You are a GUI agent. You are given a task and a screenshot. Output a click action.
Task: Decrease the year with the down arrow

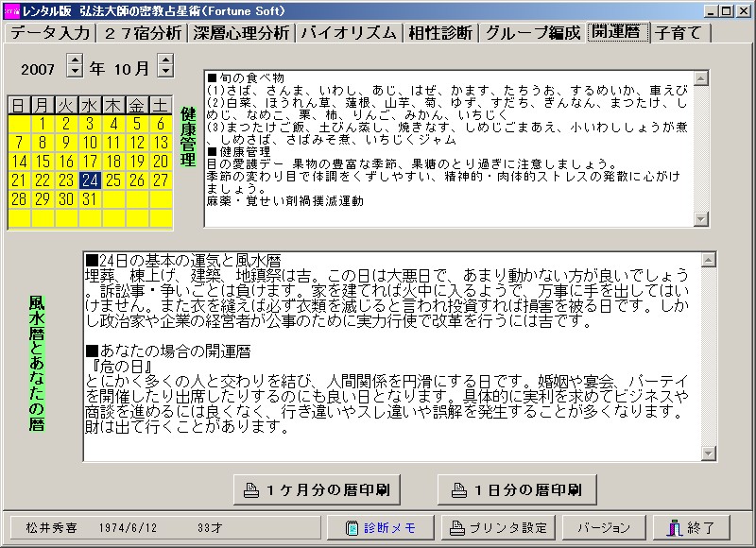[75, 71]
